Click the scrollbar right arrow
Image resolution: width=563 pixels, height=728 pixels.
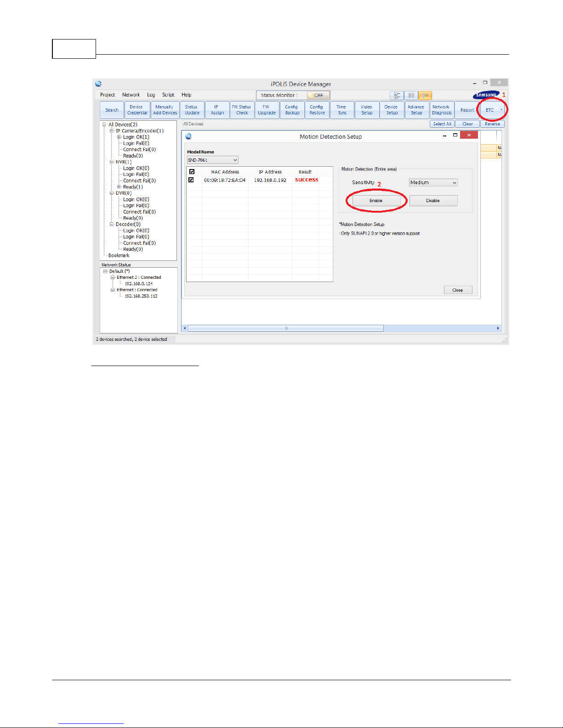click(x=498, y=328)
